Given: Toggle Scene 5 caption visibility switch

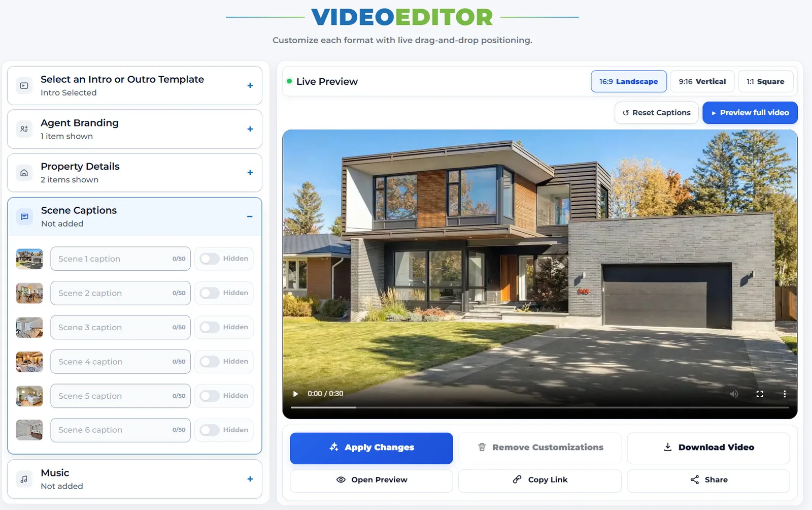Looking at the screenshot, I should tap(209, 396).
